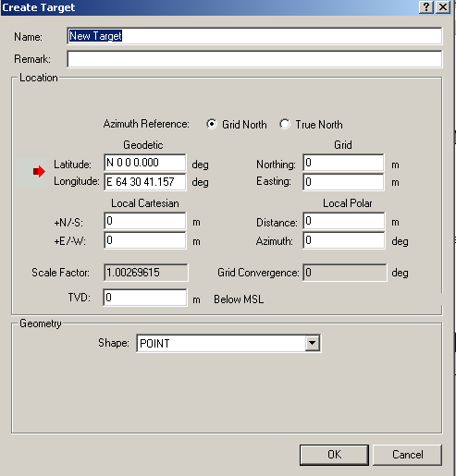
Task: Focus the Remark input field
Action: click(x=254, y=59)
